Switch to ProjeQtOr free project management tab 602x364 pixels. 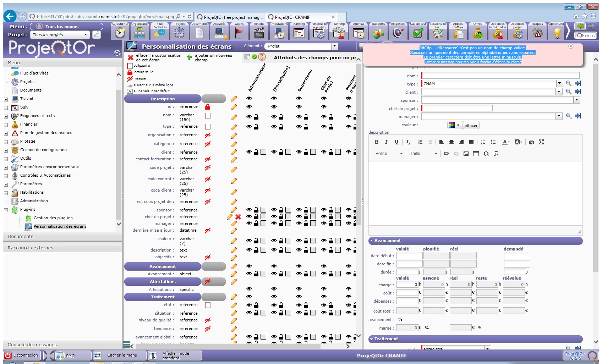[230, 17]
